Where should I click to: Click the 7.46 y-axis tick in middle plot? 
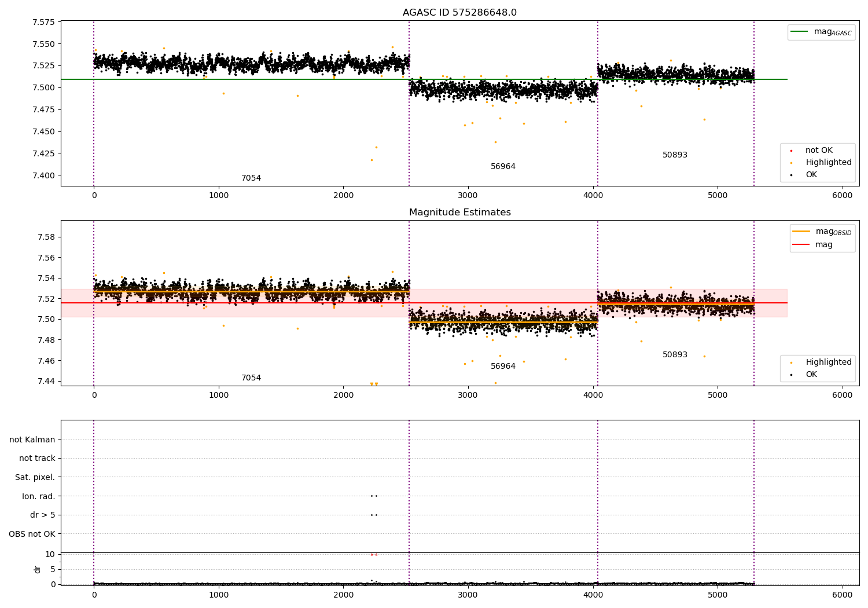tap(46, 361)
